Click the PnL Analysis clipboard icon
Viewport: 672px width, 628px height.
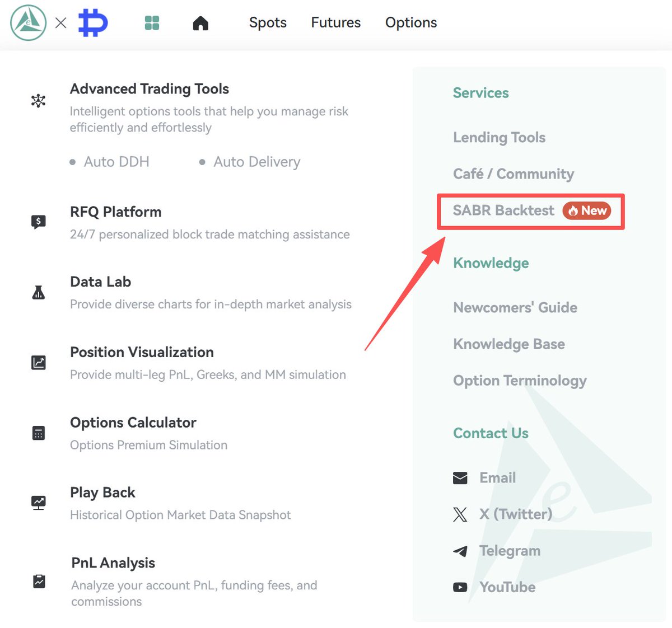point(39,582)
